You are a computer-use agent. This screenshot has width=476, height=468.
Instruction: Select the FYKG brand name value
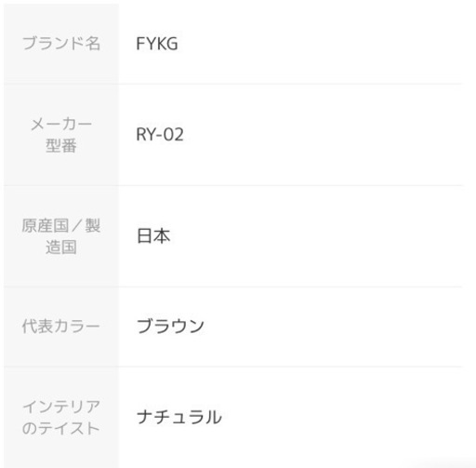point(157,44)
